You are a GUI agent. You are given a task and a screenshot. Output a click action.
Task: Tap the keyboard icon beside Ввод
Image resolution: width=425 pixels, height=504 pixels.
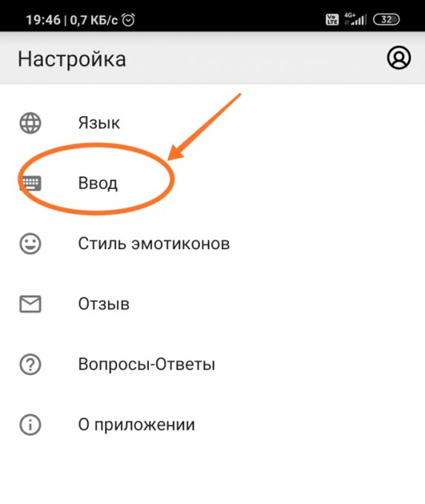[30, 183]
